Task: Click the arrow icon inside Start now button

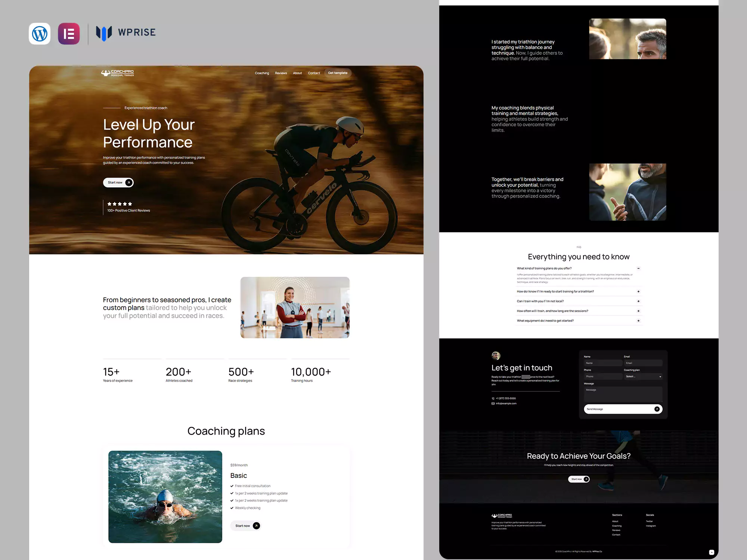Action: pyautogui.click(x=128, y=183)
